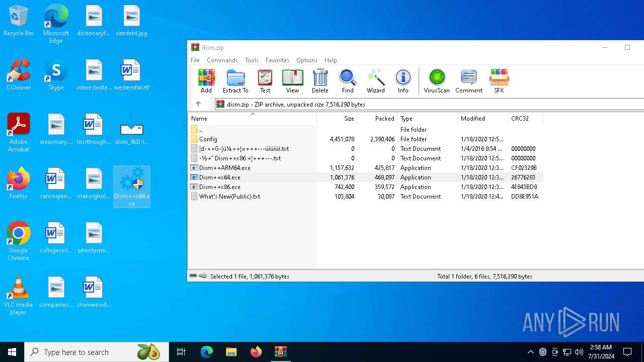Sort the list by Size column
Viewport: 644px width, 362px height.
[337, 119]
